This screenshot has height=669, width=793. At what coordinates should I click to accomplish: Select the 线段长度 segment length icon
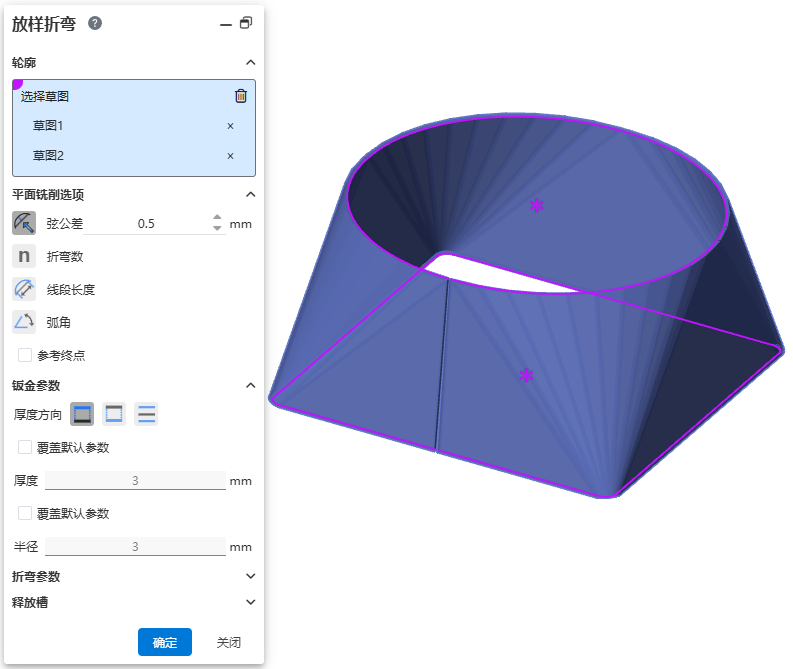(x=24, y=289)
